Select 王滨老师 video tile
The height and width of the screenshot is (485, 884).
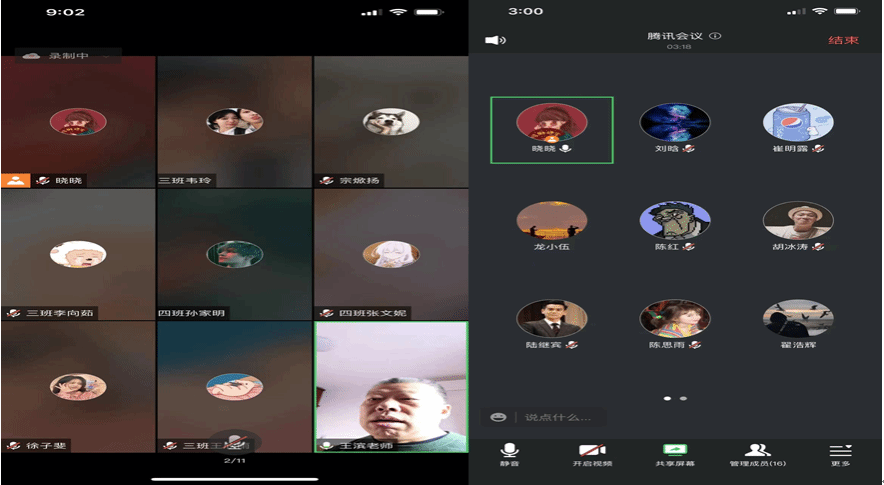[x=391, y=385]
